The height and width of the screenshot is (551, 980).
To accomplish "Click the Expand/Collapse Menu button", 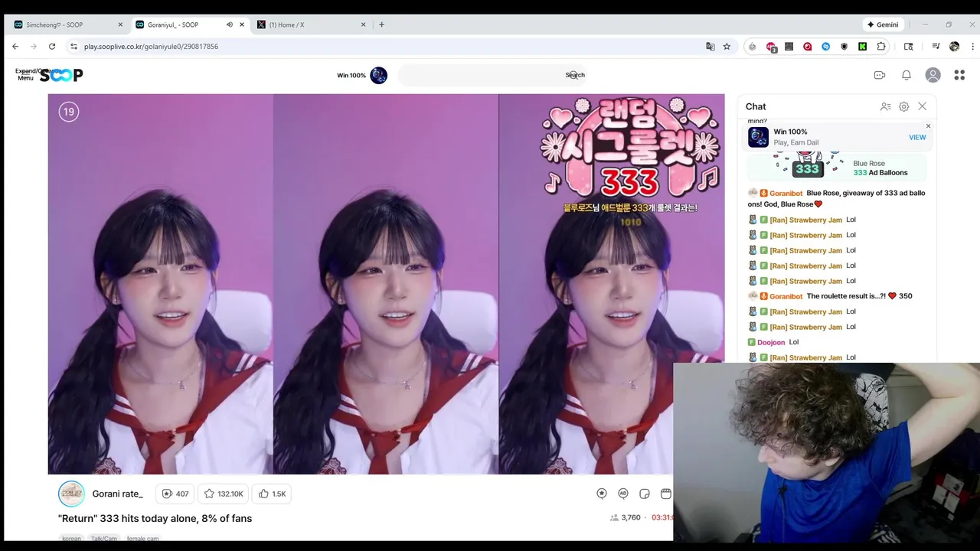I will pyautogui.click(x=25, y=74).
